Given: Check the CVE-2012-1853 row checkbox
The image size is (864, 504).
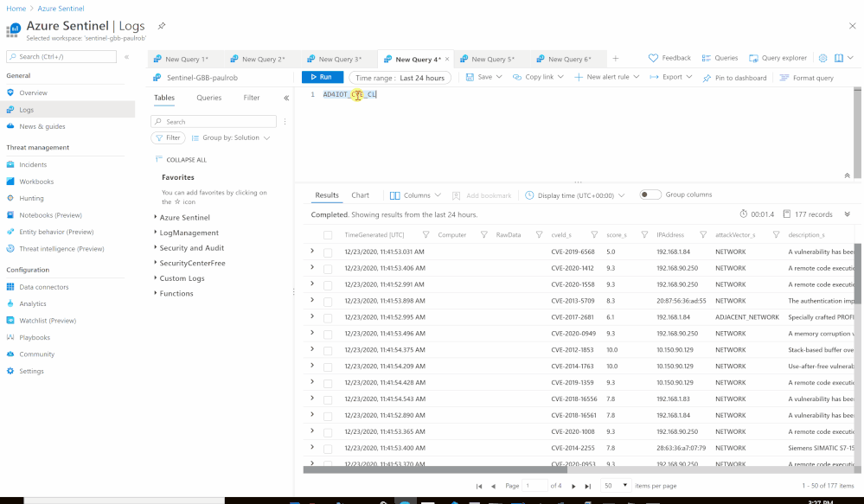Looking at the screenshot, I should (x=328, y=350).
